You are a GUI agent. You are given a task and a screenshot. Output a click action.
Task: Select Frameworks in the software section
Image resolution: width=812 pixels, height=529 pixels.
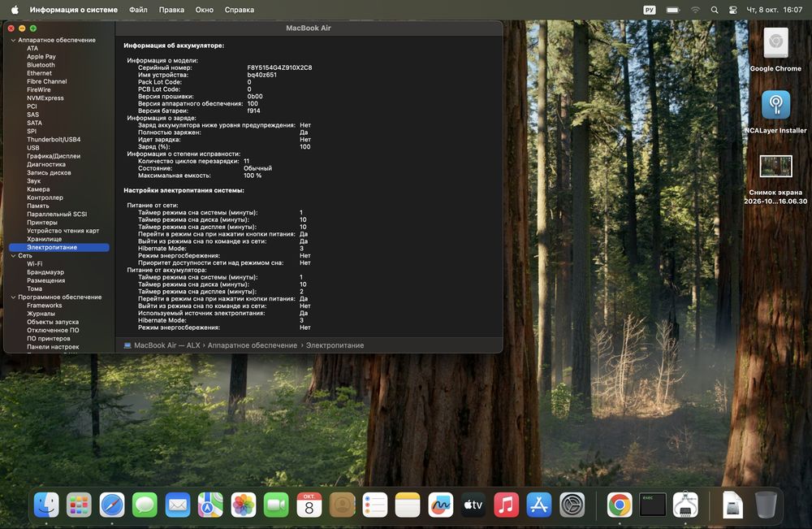click(45, 306)
